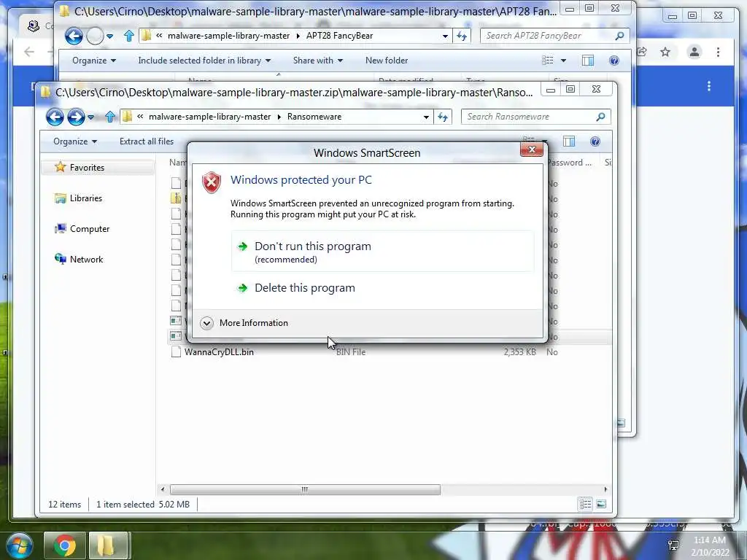
Task: Click APT28 FancyBear breadcrumb segment
Action: (339, 36)
